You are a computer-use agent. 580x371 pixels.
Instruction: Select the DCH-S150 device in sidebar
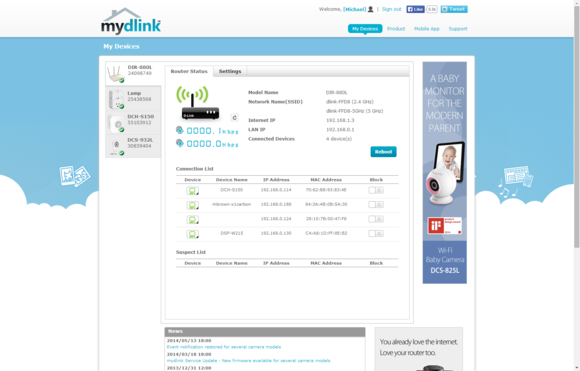pyautogui.click(x=133, y=122)
